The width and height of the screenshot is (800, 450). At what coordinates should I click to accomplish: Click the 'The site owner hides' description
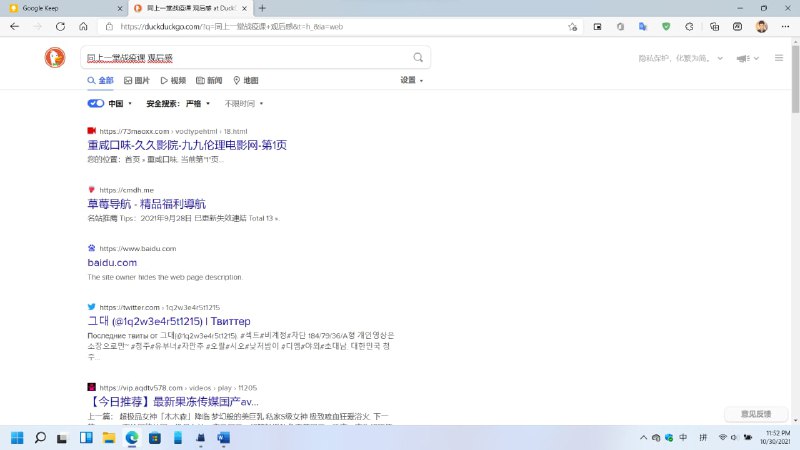[x=165, y=277]
